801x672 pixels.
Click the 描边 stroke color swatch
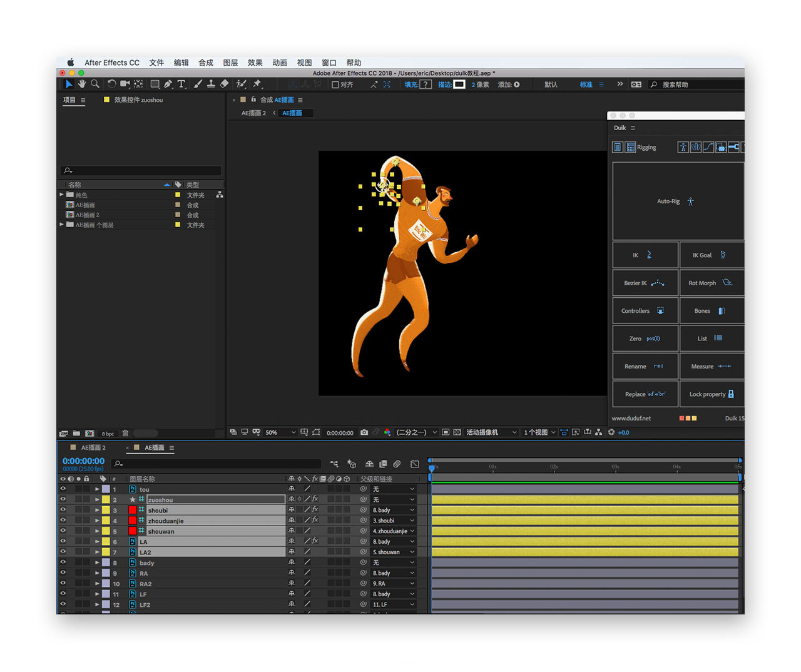[459, 84]
